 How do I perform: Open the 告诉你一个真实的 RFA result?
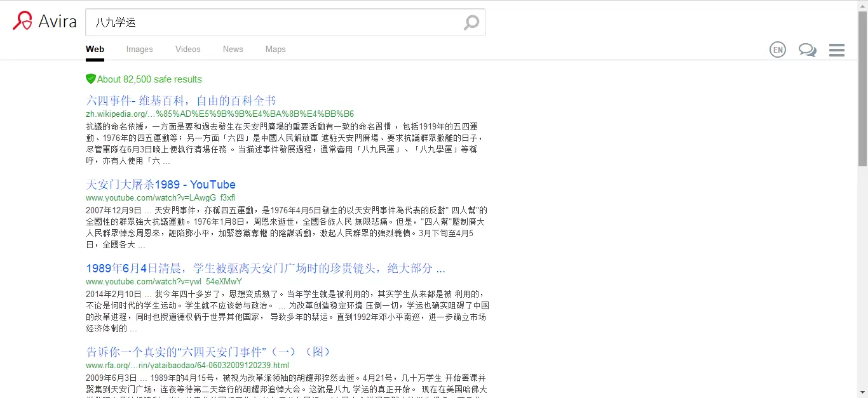coord(208,352)
